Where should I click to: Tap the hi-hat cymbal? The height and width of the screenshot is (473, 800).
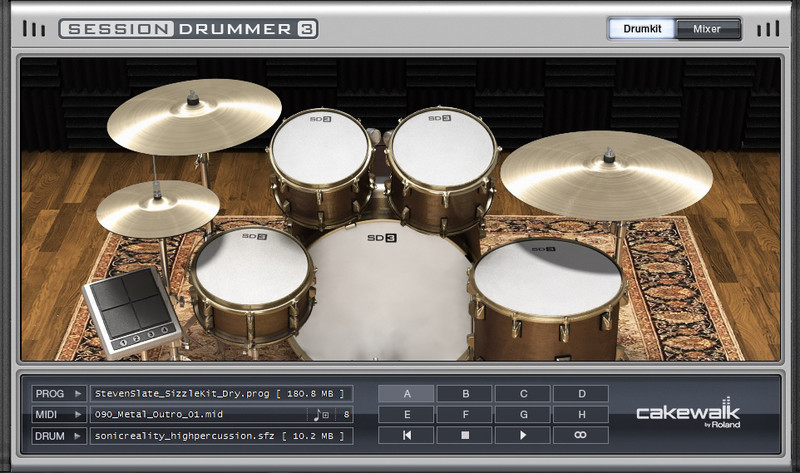click(158, 204)
